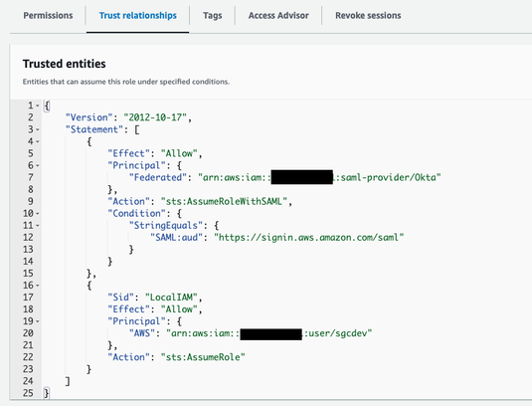The height and width of the screenshot is (406, 532).
Task: Collapse first statement object at line 4
Action: pyautogui.click(x=38, y=141)
